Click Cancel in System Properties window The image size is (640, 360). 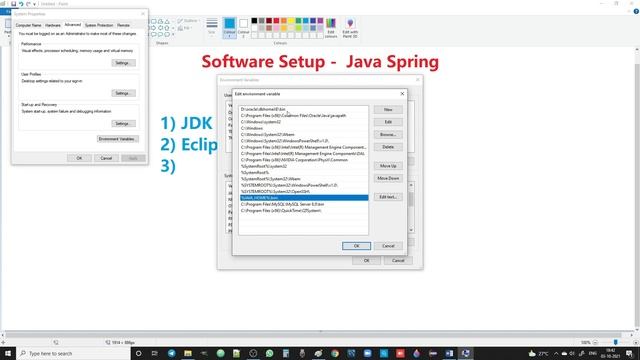[106, 158]
